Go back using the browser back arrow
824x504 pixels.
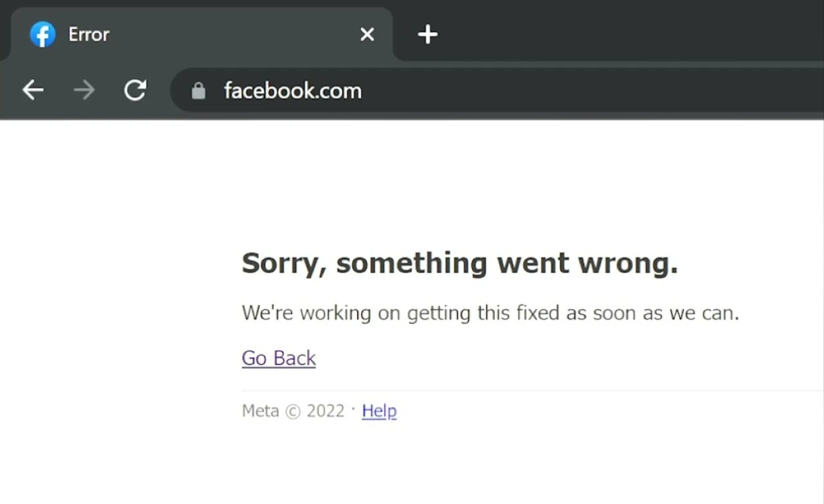point(33,91)
